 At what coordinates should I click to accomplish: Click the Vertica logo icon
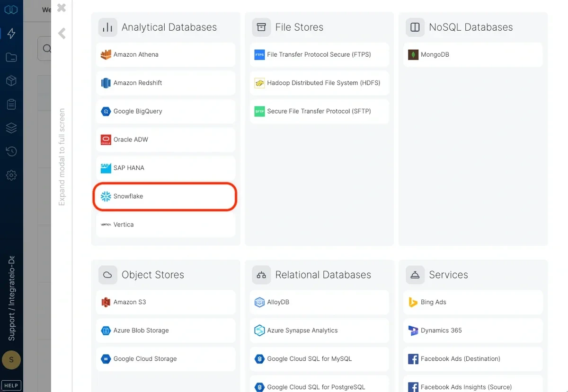(106, 225)
